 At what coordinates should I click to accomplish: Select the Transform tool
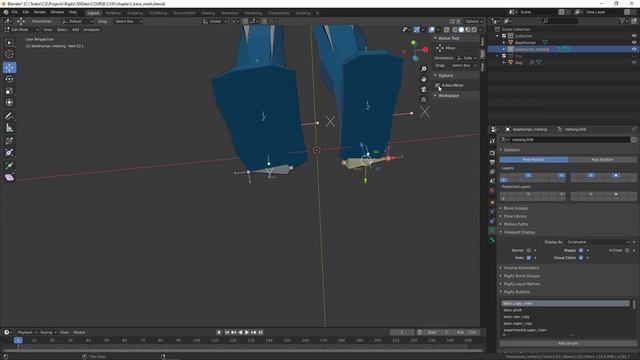9,103
